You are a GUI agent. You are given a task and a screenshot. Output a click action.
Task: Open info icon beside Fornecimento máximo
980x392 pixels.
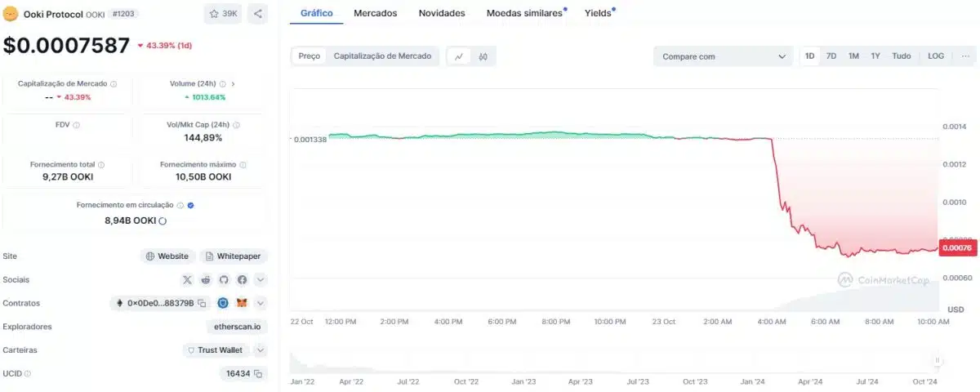coord(243,164)
